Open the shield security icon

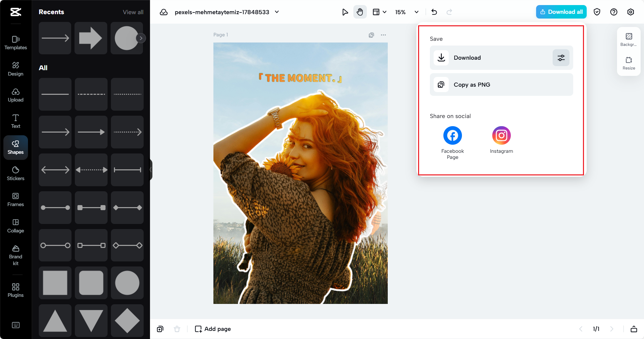point(597,12)
